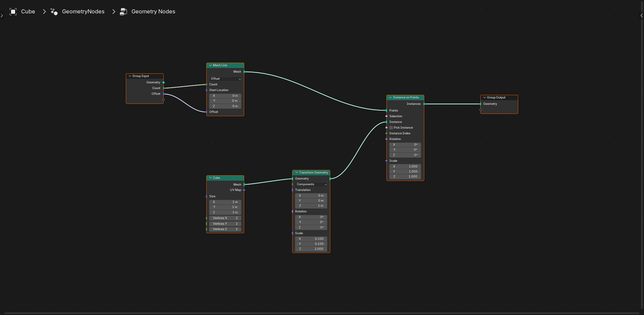Expand the right sidebar region arrow
Viewport: 644px width, 315px height.
(x=642, y=15)
